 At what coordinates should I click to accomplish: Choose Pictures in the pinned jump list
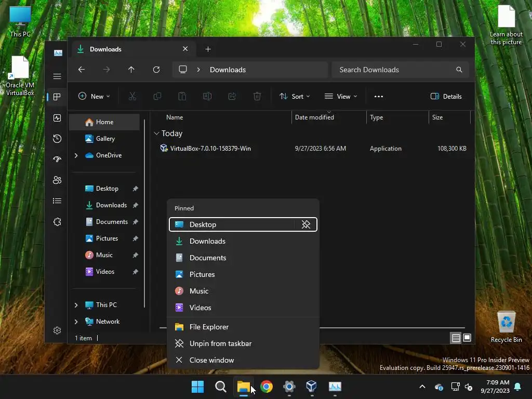(x=243, y=274)
